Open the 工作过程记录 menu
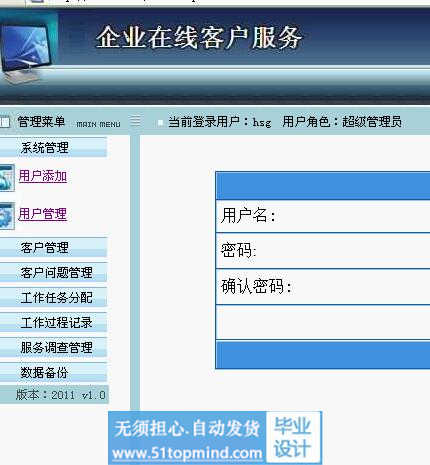This screenshot has height=465, width=430. tap(53, 322)
